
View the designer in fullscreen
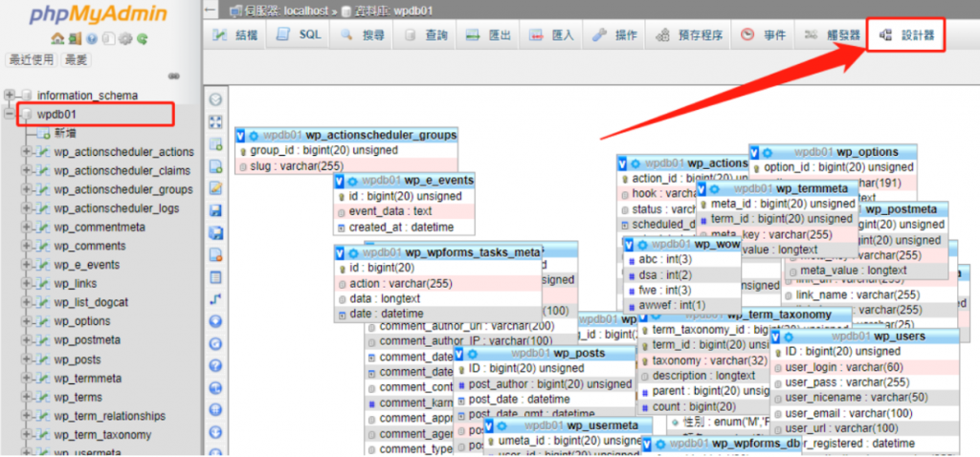pyautogui.click(x=215, y=121)
